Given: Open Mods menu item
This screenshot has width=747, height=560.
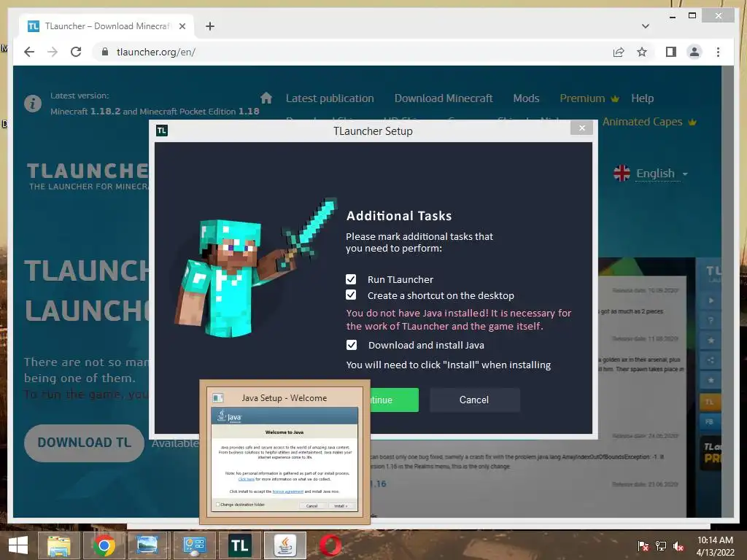Looking at the screenshot, I should click(526, 98).
